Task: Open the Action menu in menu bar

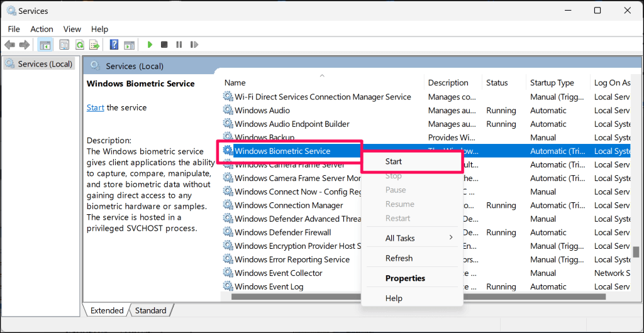Action: [42, 29]
